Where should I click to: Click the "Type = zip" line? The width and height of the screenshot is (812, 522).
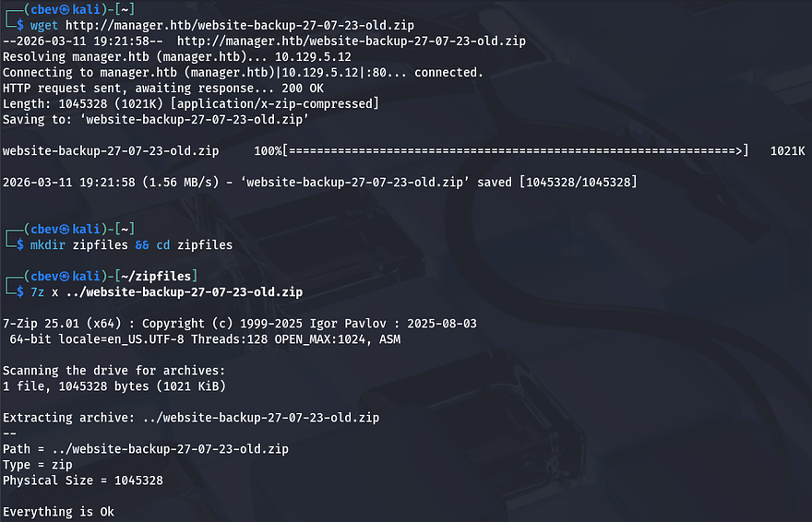pos(37,465)
